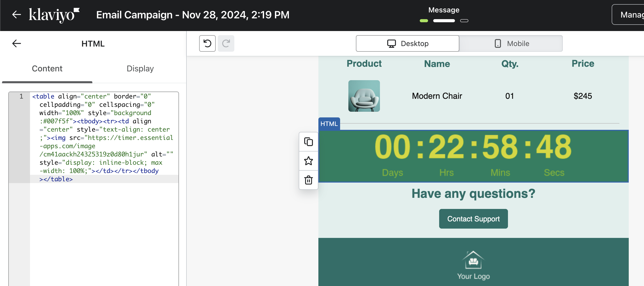Viewport: 644px width, 286px height.
Task: Click the undo icon
Action: 207,43
